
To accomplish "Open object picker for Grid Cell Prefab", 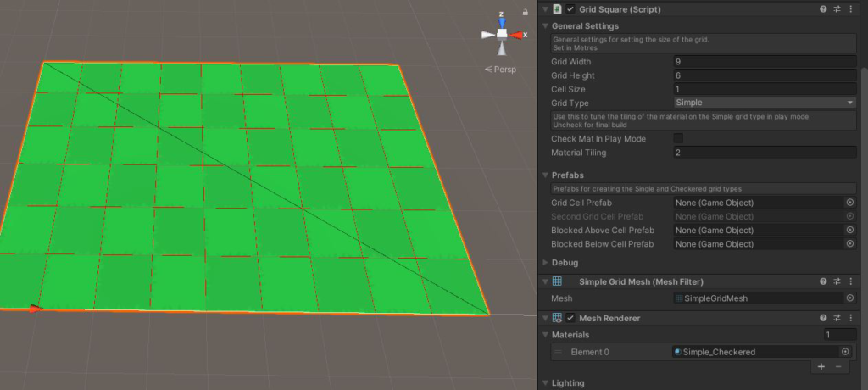I will coord(850,203).
